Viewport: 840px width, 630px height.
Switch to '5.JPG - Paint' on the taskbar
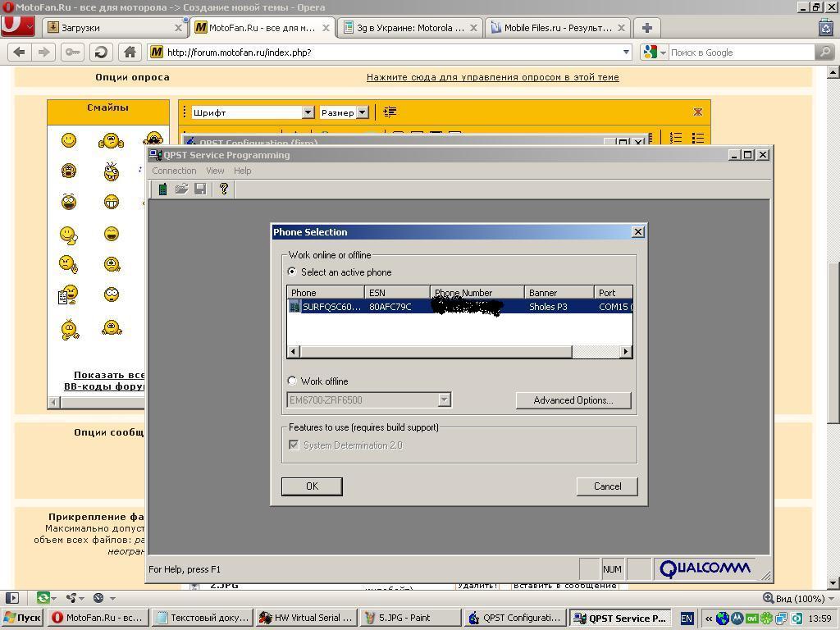point(410,618)
